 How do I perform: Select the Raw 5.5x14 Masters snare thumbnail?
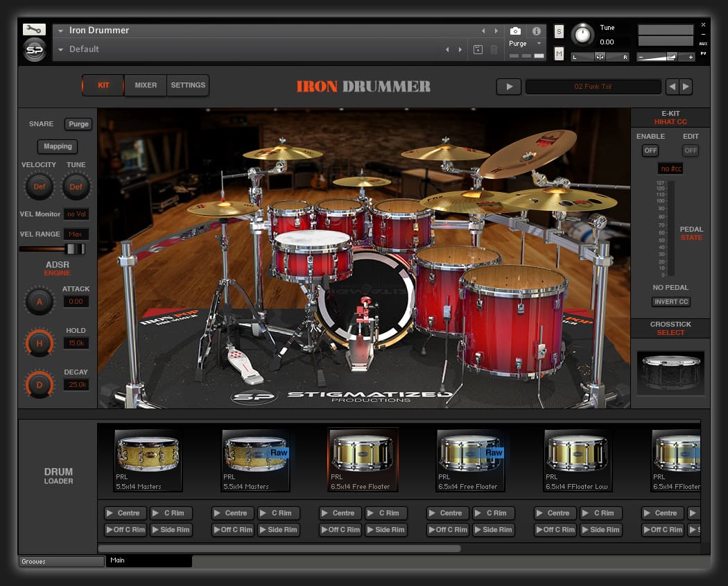point(256,460)
